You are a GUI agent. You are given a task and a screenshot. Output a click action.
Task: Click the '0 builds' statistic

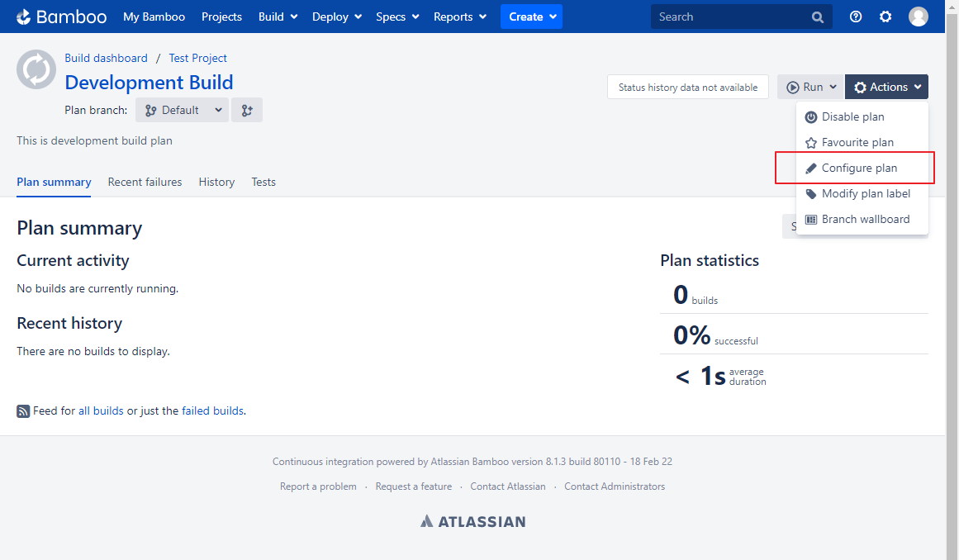point(696,296)
